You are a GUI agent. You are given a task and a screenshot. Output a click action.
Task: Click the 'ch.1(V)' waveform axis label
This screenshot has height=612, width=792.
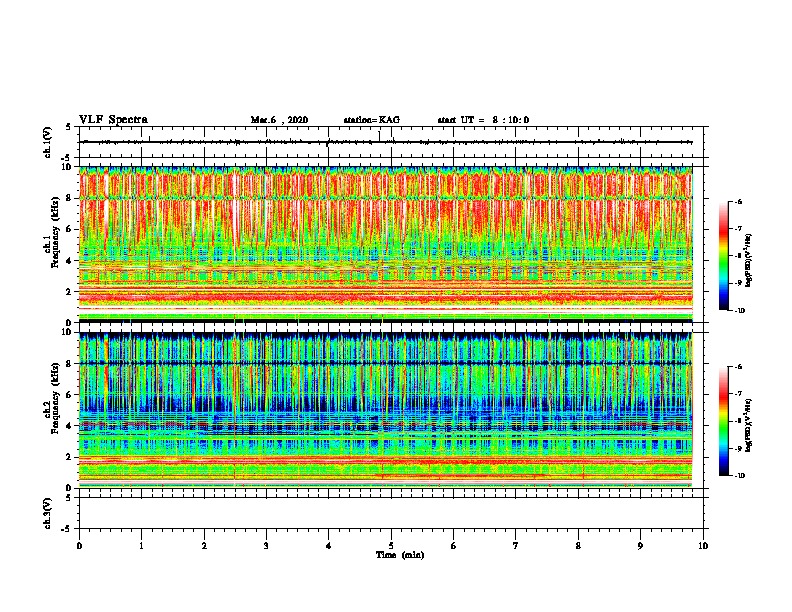[47, 142]
